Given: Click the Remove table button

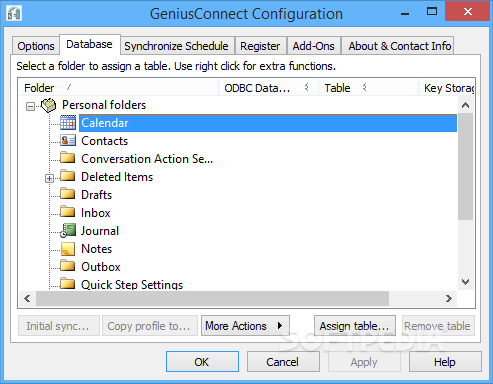Looking at the screenshot, I should [438, 326].
